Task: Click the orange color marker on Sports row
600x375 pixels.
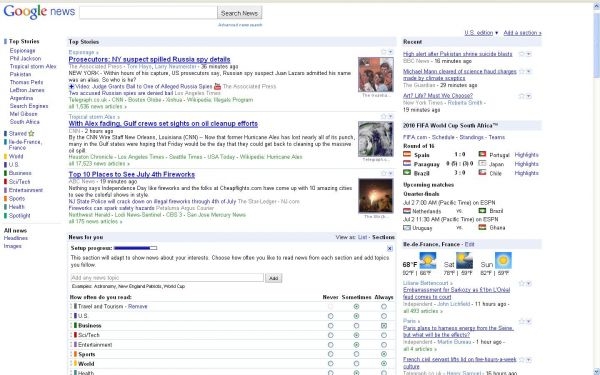Action: pyautogui.click(x=75, y=354)
